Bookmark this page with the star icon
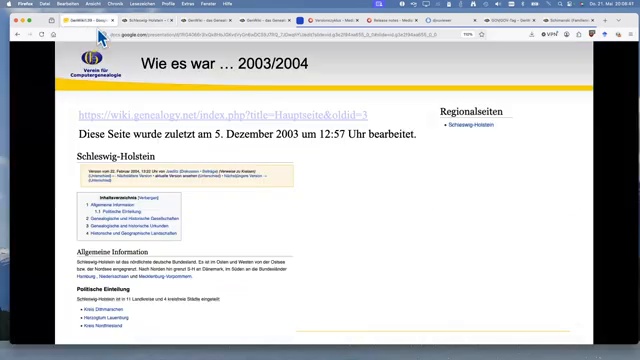The height and width of the screenshot is (360, 640). click(482, 35)
